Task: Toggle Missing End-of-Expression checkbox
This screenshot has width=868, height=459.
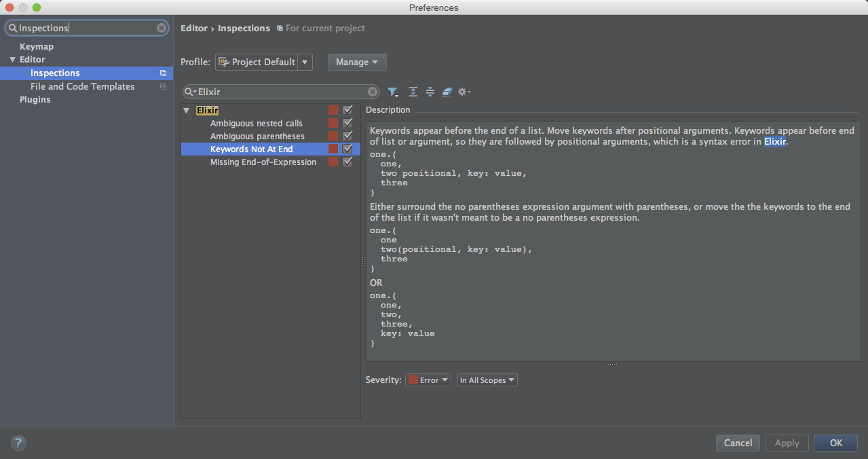Action: pyautogui.click(x=347, y=162)
